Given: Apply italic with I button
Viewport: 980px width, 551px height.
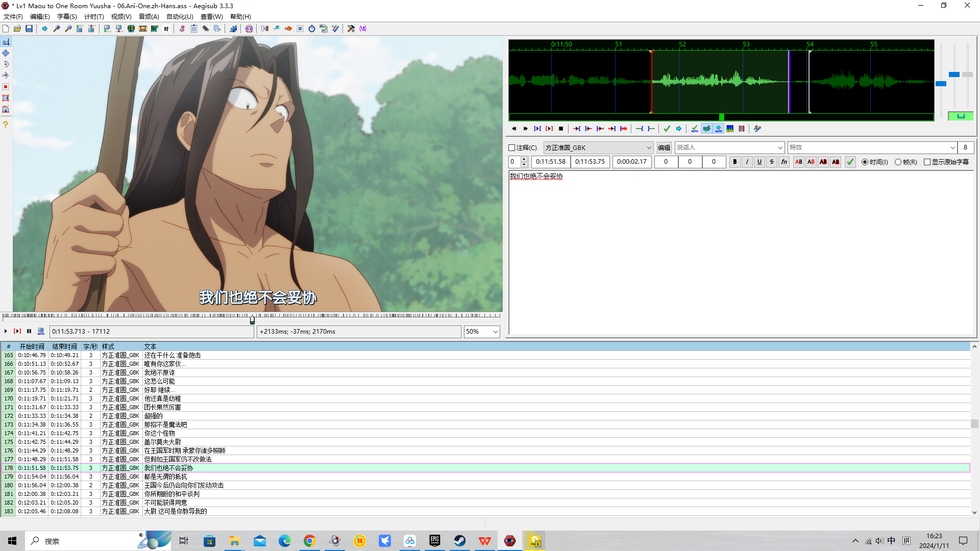Looking at the screenshot, I should [747, 162].
